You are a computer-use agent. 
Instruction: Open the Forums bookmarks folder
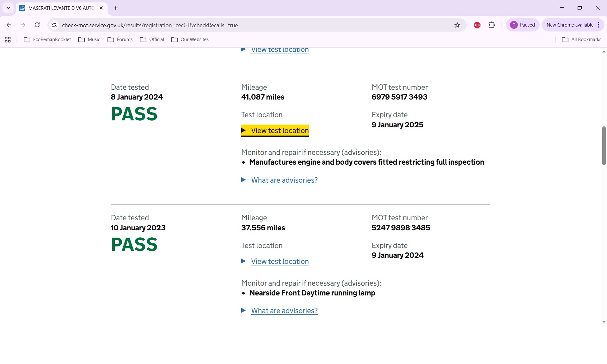tap(120, 39)
